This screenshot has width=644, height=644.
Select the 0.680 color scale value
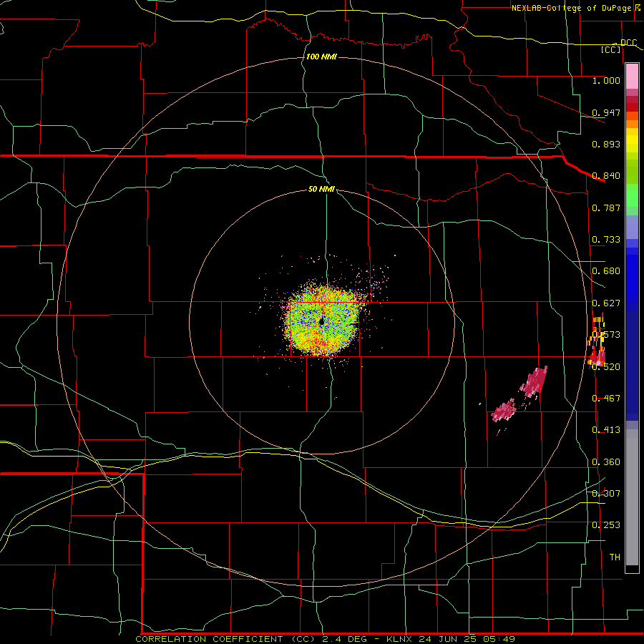606,271
